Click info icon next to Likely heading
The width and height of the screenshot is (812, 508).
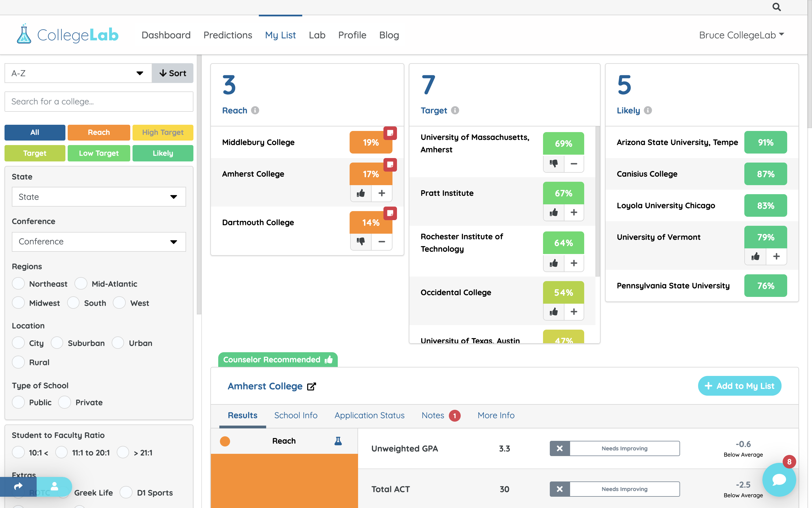(x=648, y=111)
